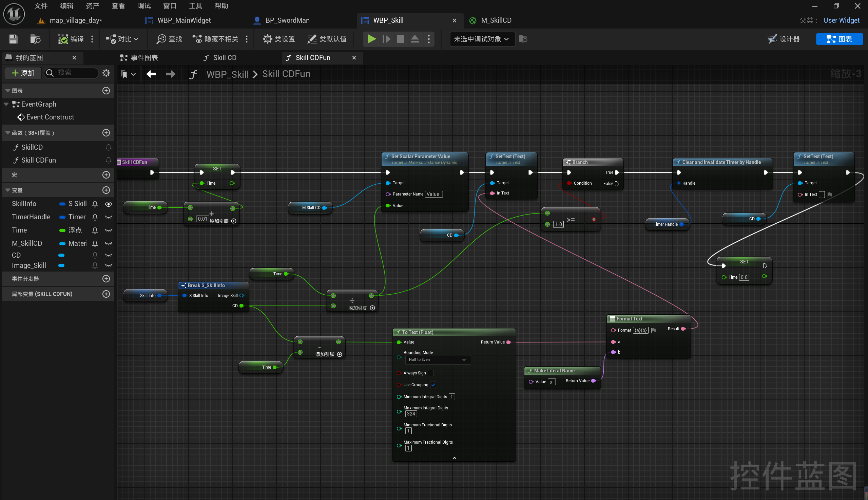868x500 pixels.
Task: Open My Blueprint panel settings gear
Action: click(106, 73)
